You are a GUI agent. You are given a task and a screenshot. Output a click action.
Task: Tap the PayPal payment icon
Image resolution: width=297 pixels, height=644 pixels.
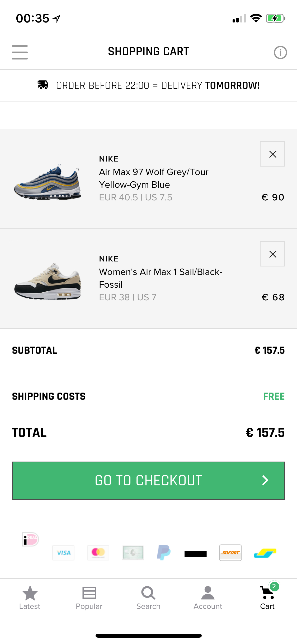pos(164,552)
